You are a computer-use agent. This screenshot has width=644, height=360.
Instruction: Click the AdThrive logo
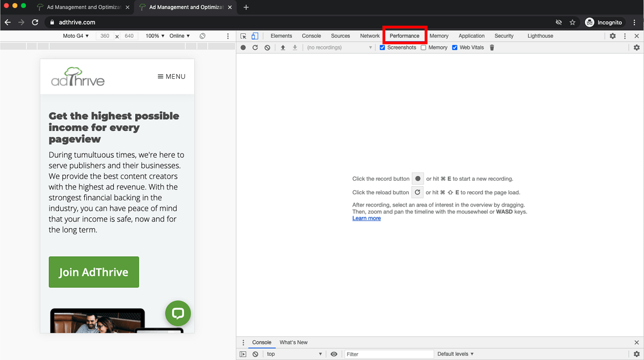click(78, 77)
